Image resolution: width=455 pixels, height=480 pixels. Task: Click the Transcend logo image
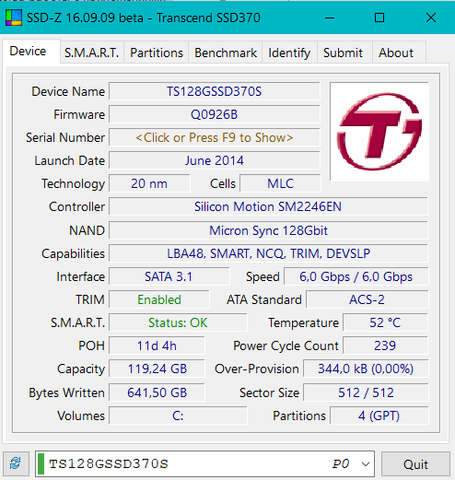click(x=379, y=132)
